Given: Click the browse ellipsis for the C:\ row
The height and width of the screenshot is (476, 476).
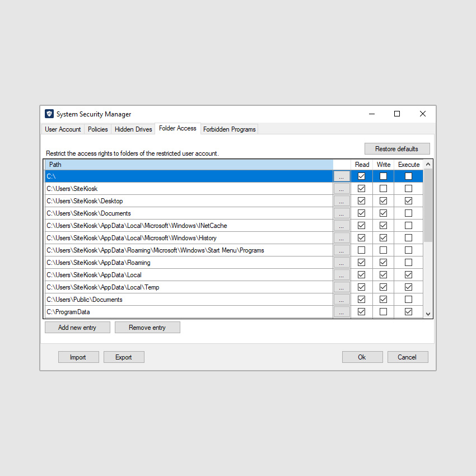Looking at the screenshot, I should pos(342,176).
